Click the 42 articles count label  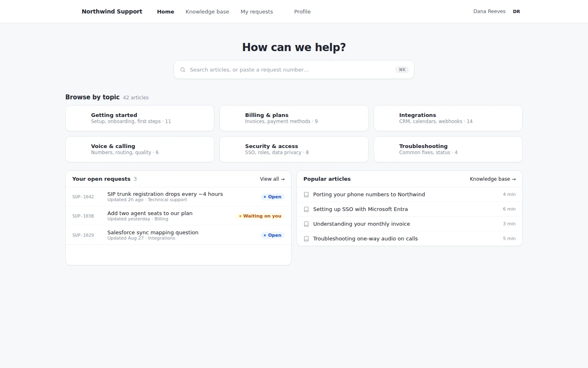136,98
